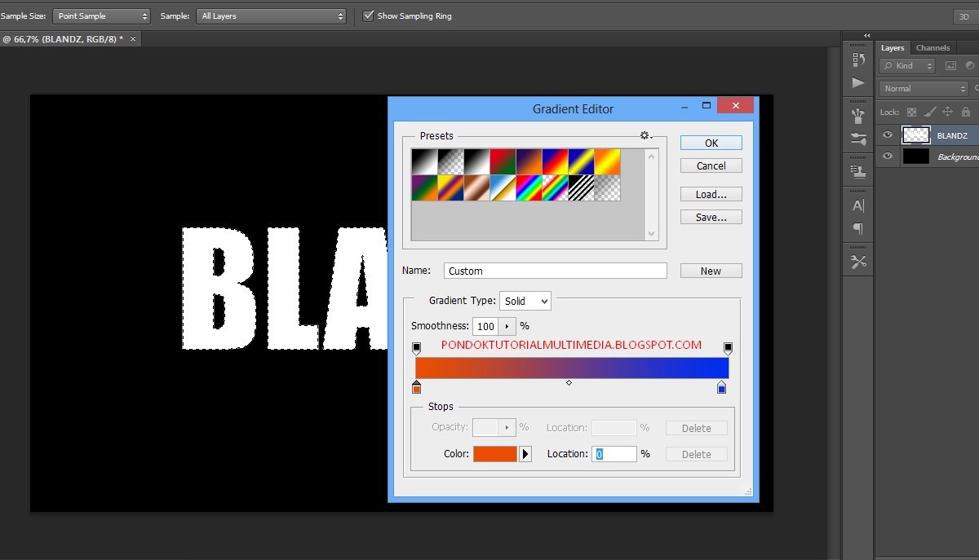Open the Paragraph panel icon
Viewport: 979px width, 560px height.
tap(857, 229)
